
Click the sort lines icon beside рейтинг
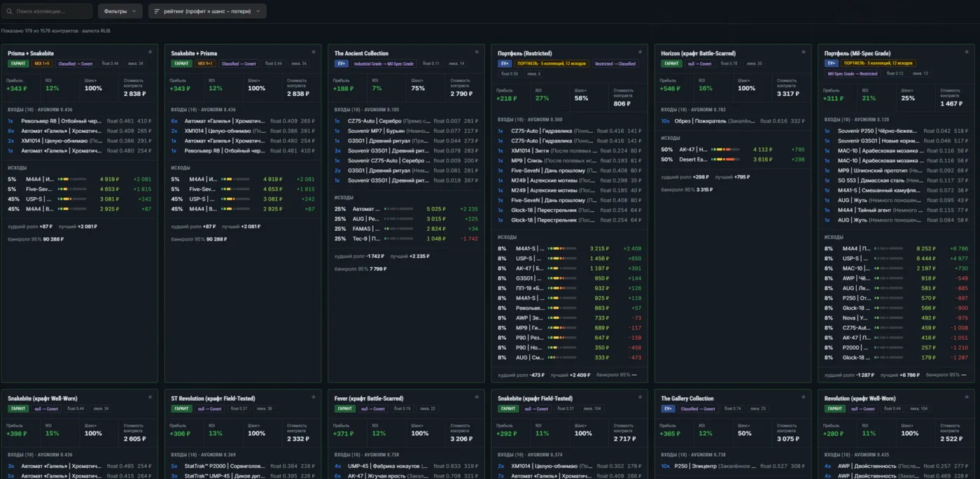(x=157, y=11)
